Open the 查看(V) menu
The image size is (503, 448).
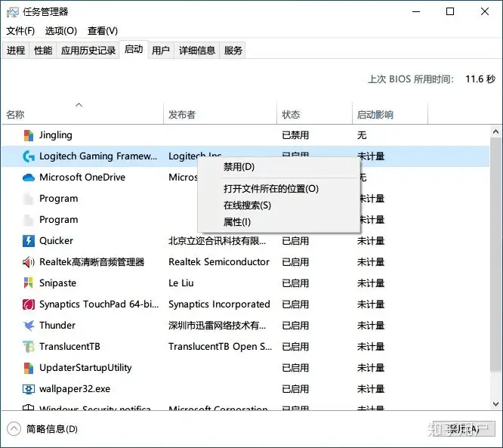103,31
